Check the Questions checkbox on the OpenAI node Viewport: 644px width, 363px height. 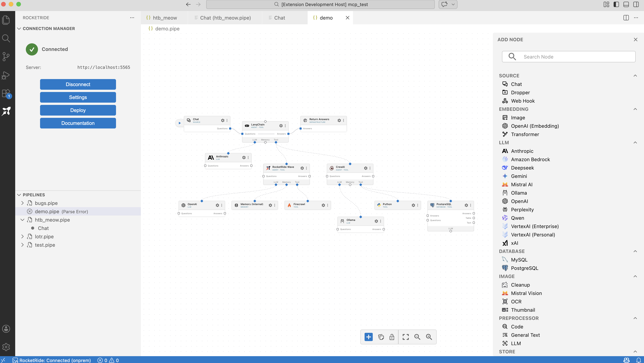(x=179, y=213)
